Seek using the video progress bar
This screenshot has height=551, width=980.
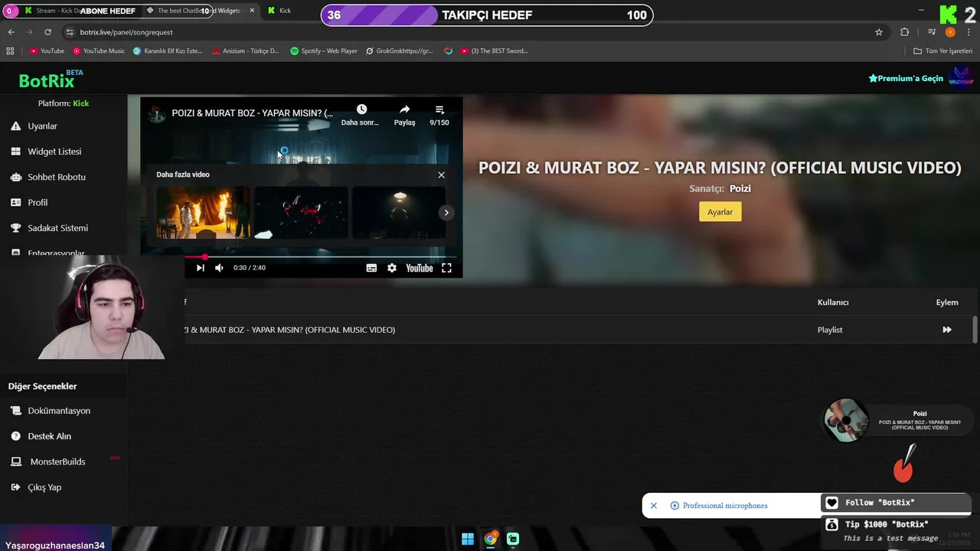(322, 257)
